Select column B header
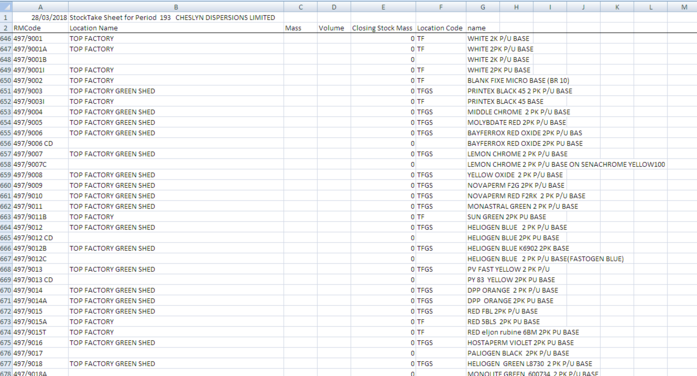Viewport: 697px width, 376px height. click(x=176, y=7)
